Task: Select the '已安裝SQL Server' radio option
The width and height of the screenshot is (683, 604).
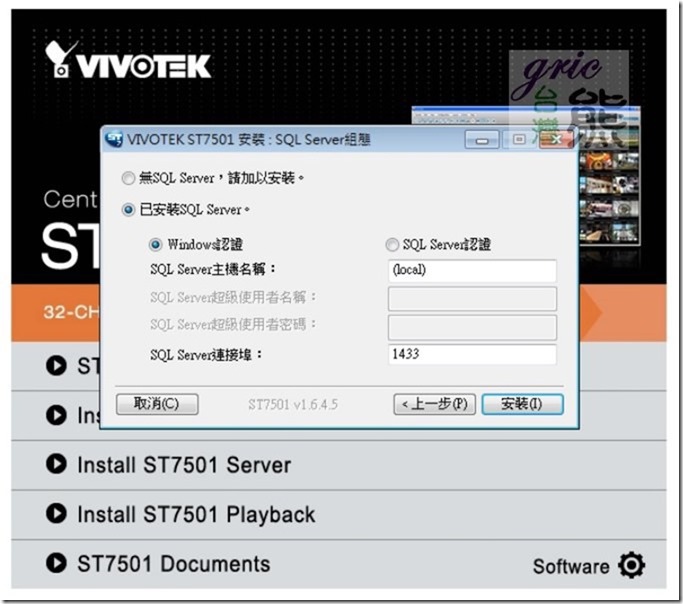Action: (x=128, y=210)
